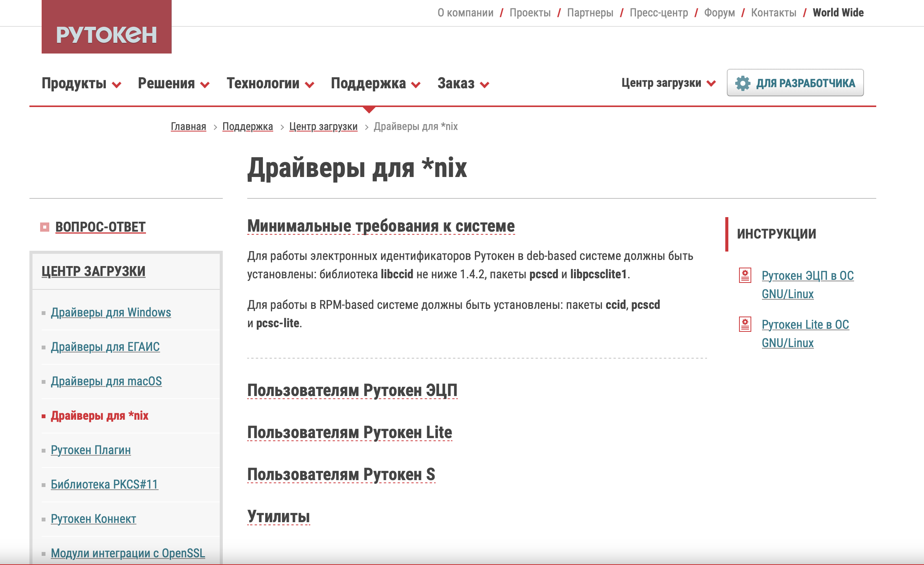Image resolution: width=924 pixels, height=565 pixels.
Task: Open the Заказ menu
Action: (x=456, y=83)
